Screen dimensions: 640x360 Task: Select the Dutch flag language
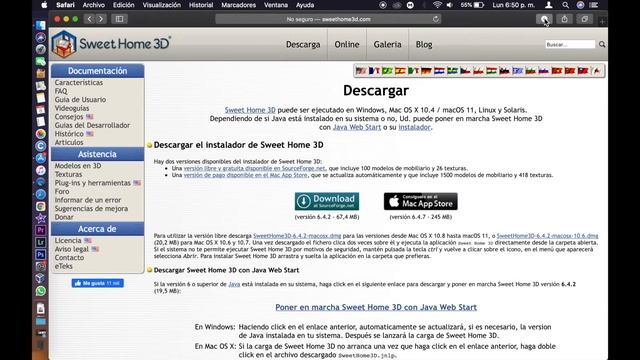[439, 71]
